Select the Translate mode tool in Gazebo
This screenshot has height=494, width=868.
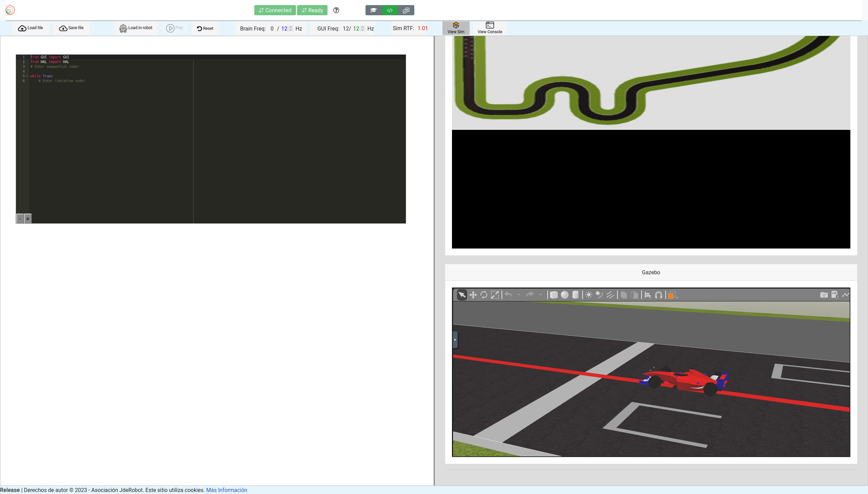pos(473,295)
